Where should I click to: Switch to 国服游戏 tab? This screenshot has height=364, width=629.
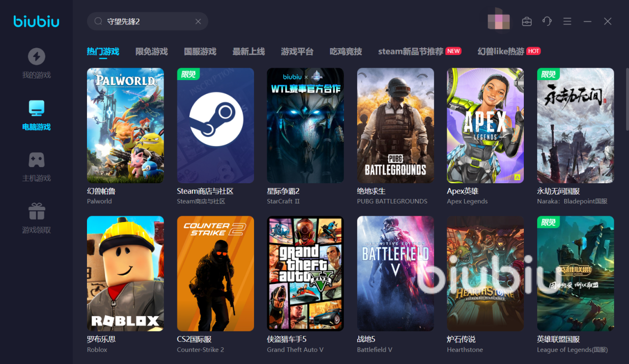click(200, 52)
